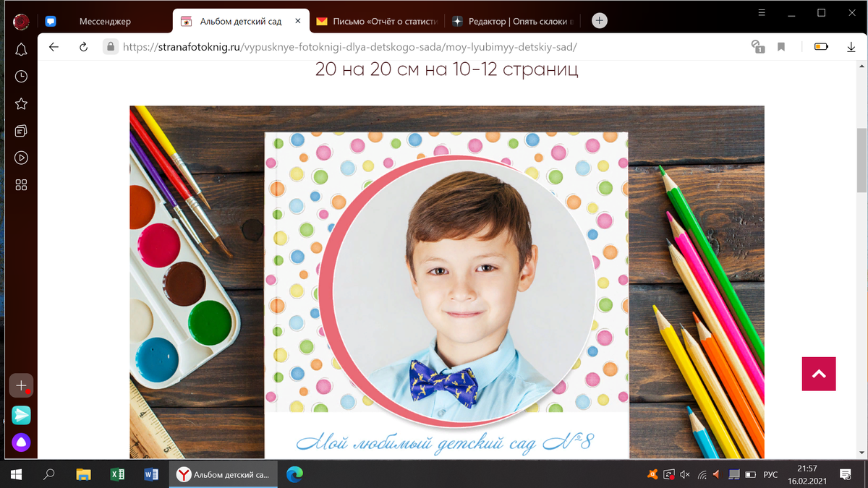This screenshot has width=868, height=488.
Task: Select the Альбом детский сад tab
Action: tap(242, 22)
